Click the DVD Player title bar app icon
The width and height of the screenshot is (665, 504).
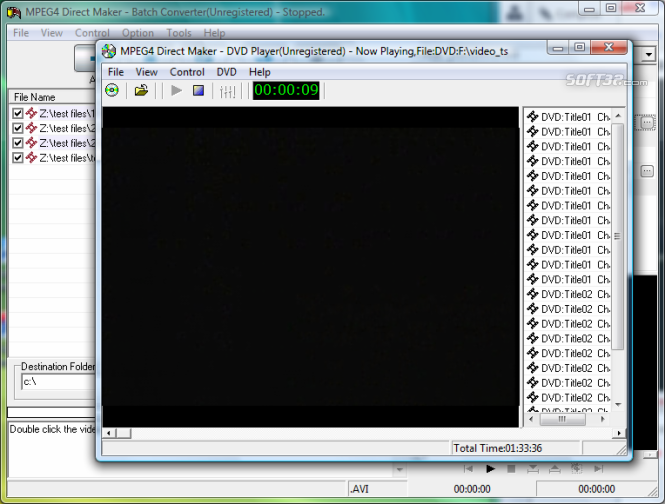[109, 51]
